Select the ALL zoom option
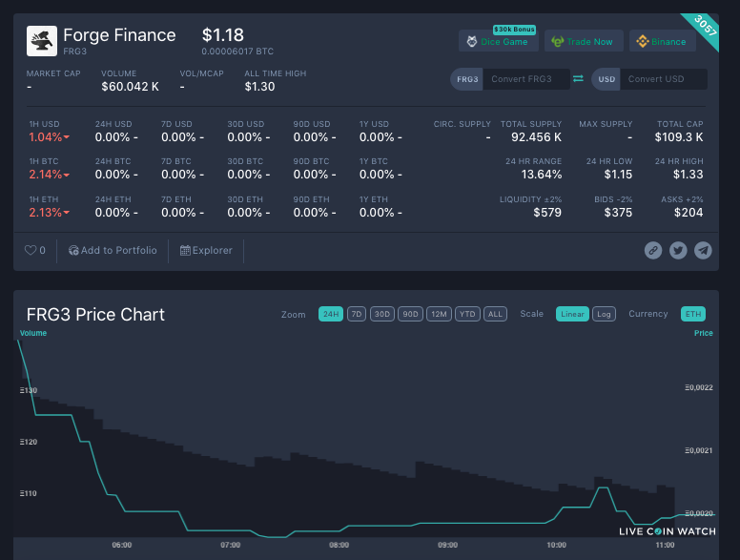The image size is (740, 560). click(495, 314)
